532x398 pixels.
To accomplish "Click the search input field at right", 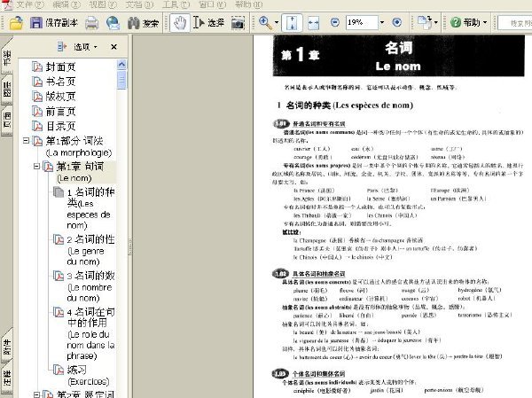I will 515,23.
